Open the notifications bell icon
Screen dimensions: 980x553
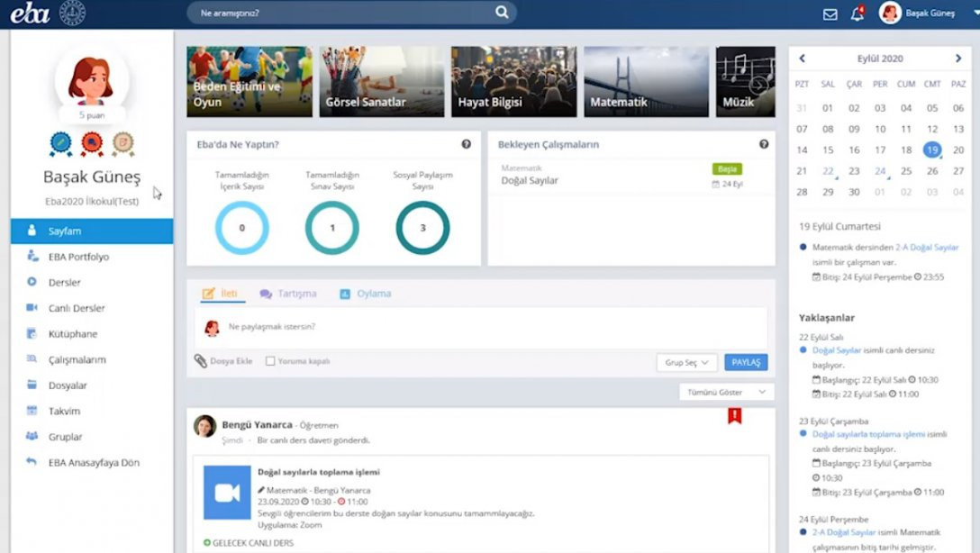click(857, 14)
